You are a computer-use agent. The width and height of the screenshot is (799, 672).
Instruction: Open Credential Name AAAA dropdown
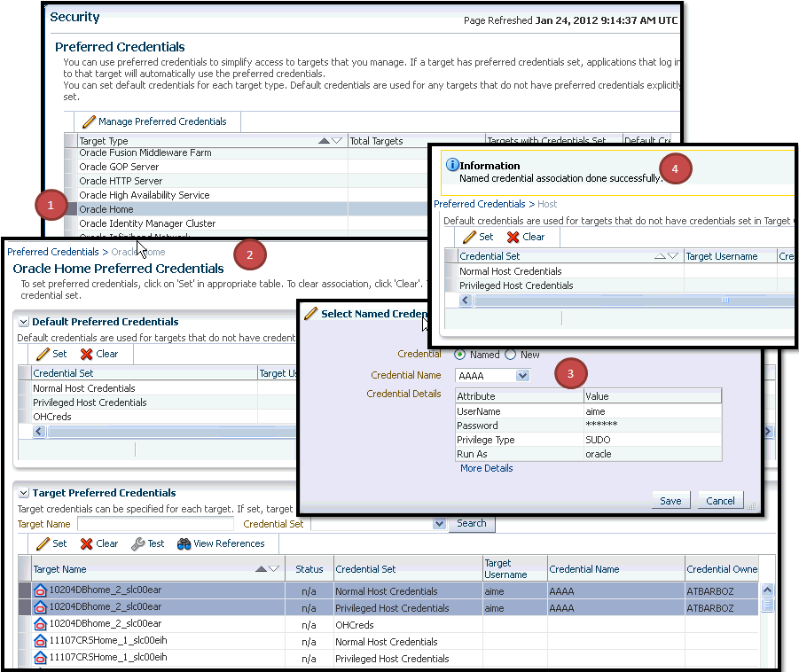(522, 376)
